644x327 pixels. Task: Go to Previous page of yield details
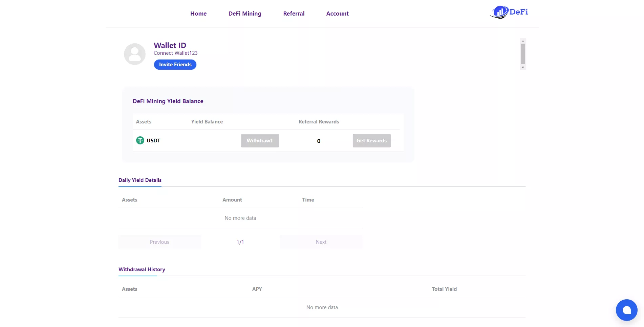pos(159,242)
